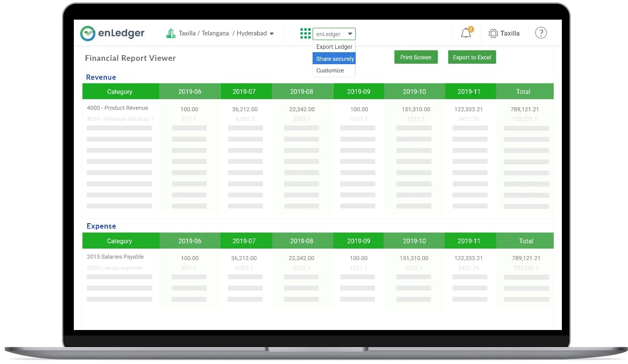The image size is (628, 364).
Task: Select 2019-10 header in the Expense table
Action: 415,241
